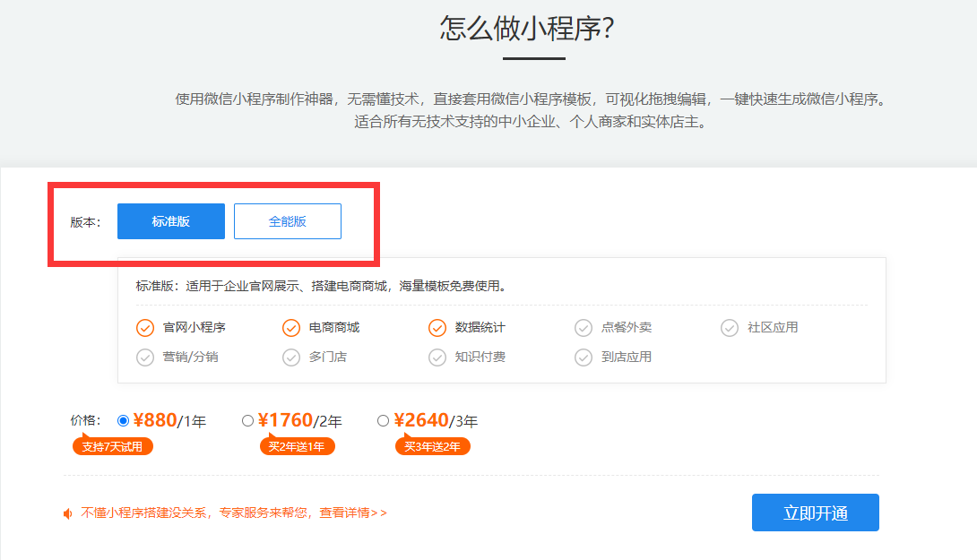Click the 买2年送1年 promotion badge
Viewport: 977px width, 560px height.
click(x=298, y=446)
